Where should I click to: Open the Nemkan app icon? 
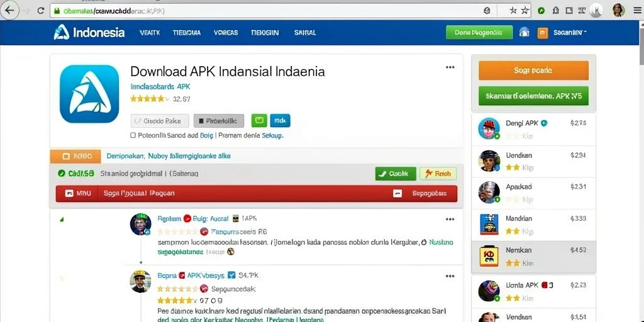489,257
